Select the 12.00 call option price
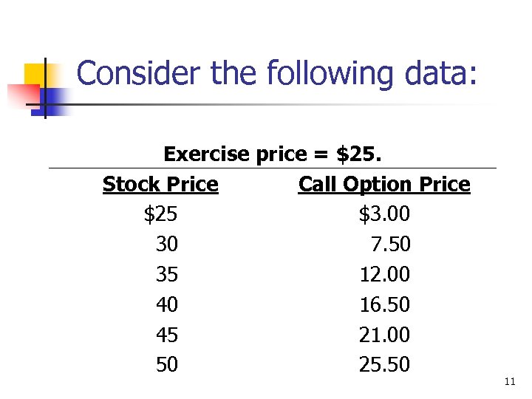 384,275
